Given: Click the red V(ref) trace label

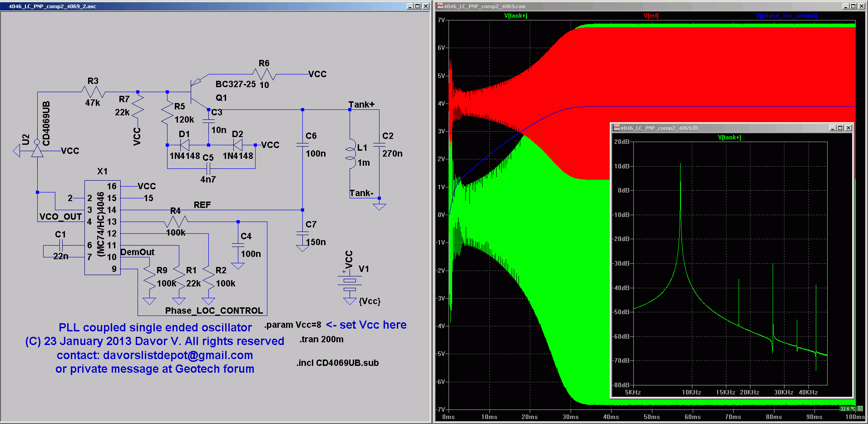Looking at the screenshot, I should pyautogui.click(x=651, y=16).
